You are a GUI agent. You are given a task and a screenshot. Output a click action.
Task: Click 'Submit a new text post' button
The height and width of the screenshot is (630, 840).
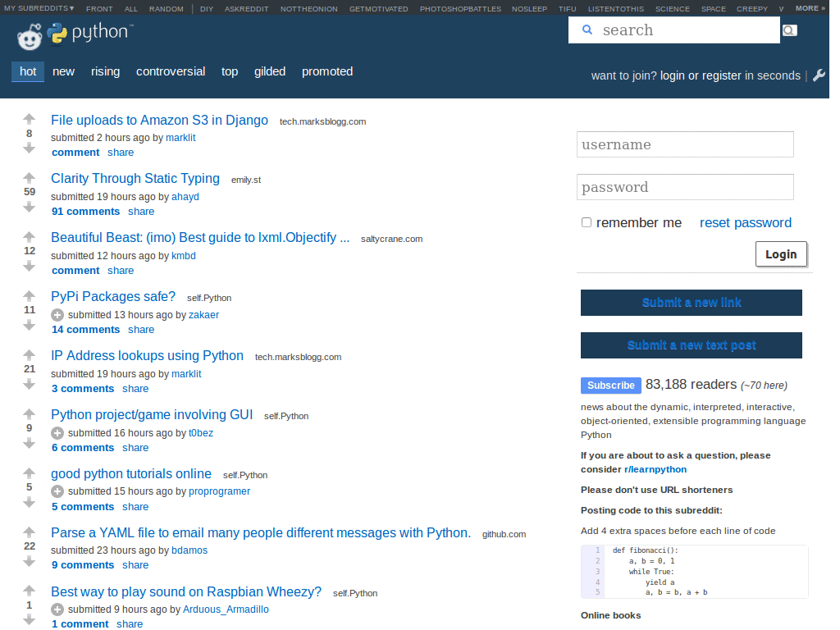click(691, 345)
